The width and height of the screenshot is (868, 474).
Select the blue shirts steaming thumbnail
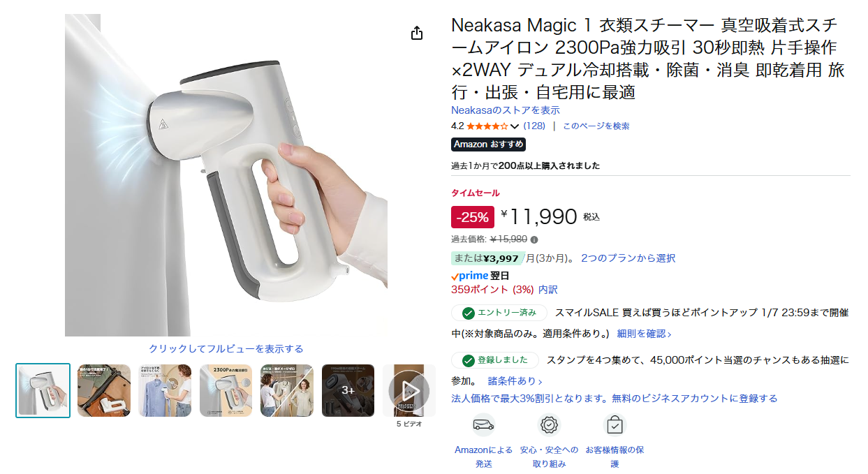click(165, 391)
